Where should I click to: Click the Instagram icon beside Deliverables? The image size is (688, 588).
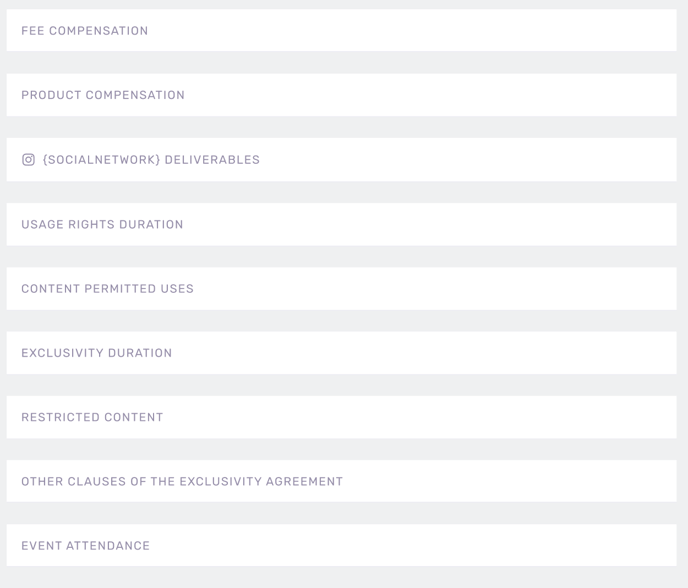pos(28,160)
